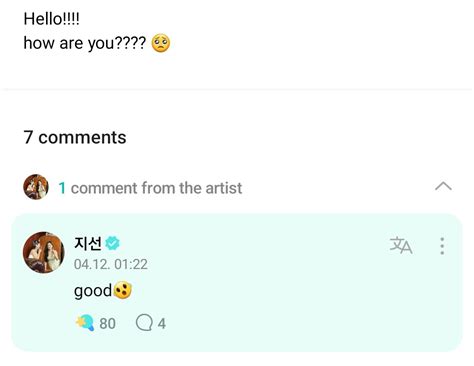Click '1 comment from the artist' label
This screenshot has width=474, height=366.
[150, 188]
